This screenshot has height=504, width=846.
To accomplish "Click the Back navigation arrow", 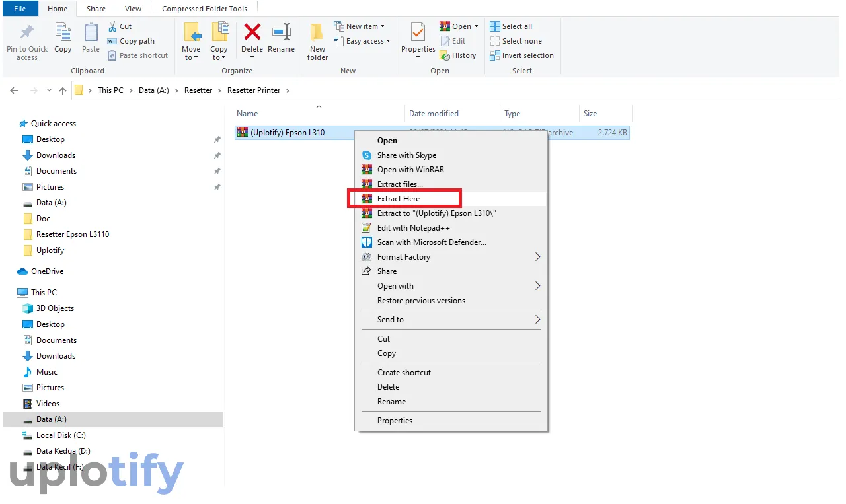I will [14, 90].
